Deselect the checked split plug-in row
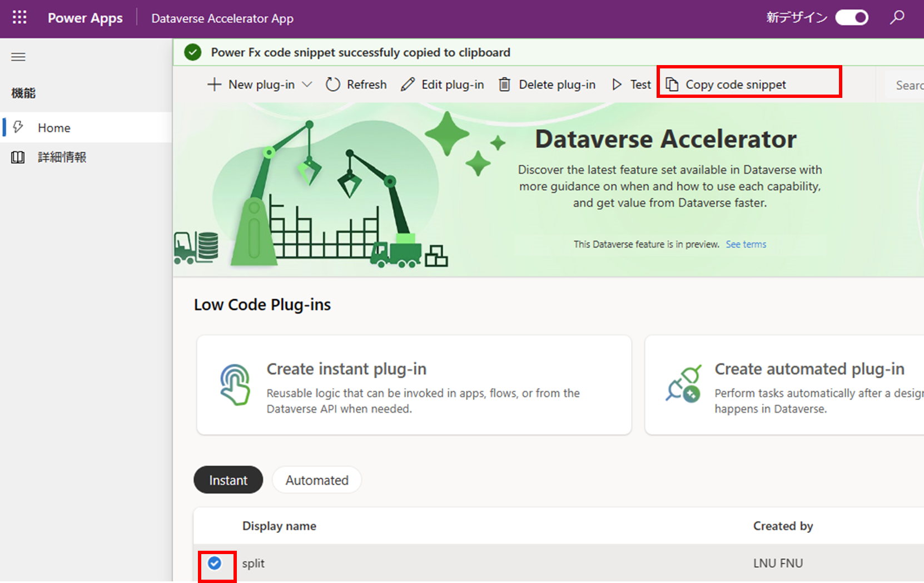The width and height of the screenshot is (924, 583). click(x=214, y=563)
